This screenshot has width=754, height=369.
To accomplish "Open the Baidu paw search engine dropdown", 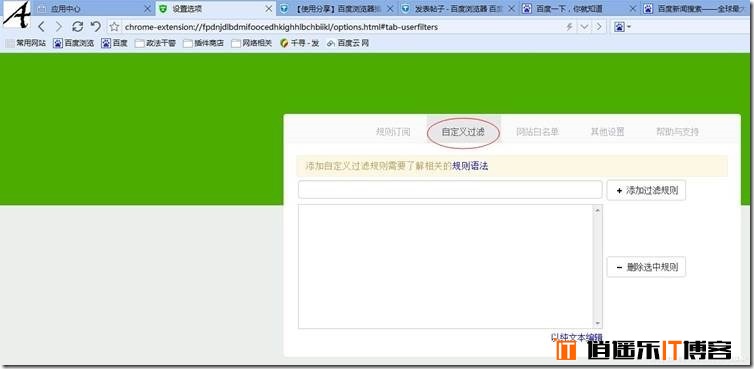I will pyautogui.click(x=623, y=27).
